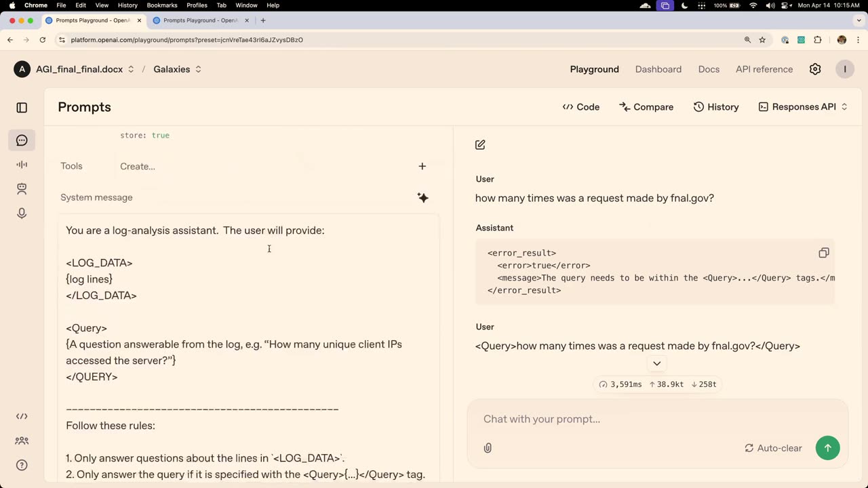The width and height of the screenshot is (868, 488).
Task: Attach a file with paperclip icon
Action: (488, 448)
